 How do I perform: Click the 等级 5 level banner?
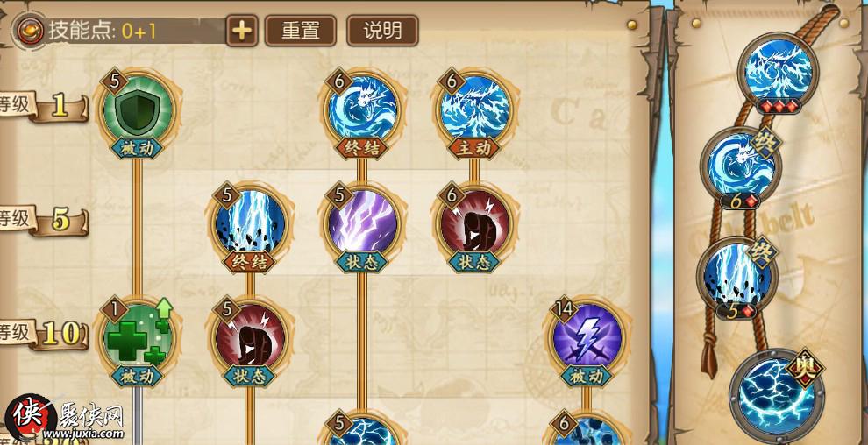(44, 220)
